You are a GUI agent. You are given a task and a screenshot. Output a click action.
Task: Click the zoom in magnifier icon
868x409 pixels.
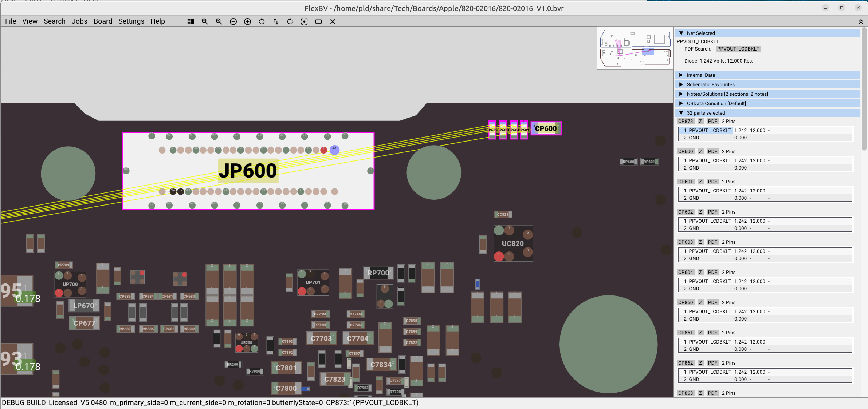click(219, 22)
